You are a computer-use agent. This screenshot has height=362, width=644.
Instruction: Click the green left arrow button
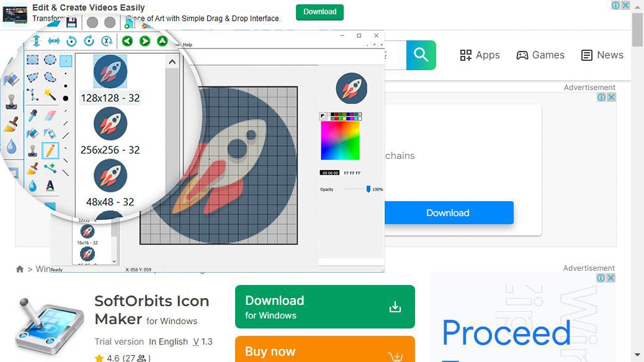tap(127, 41)
